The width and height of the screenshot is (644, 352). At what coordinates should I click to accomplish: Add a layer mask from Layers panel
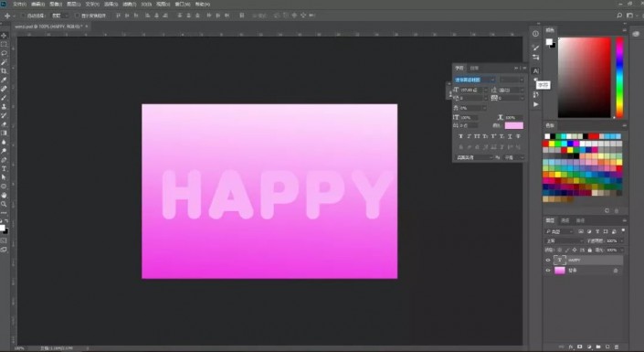[579, 347]
